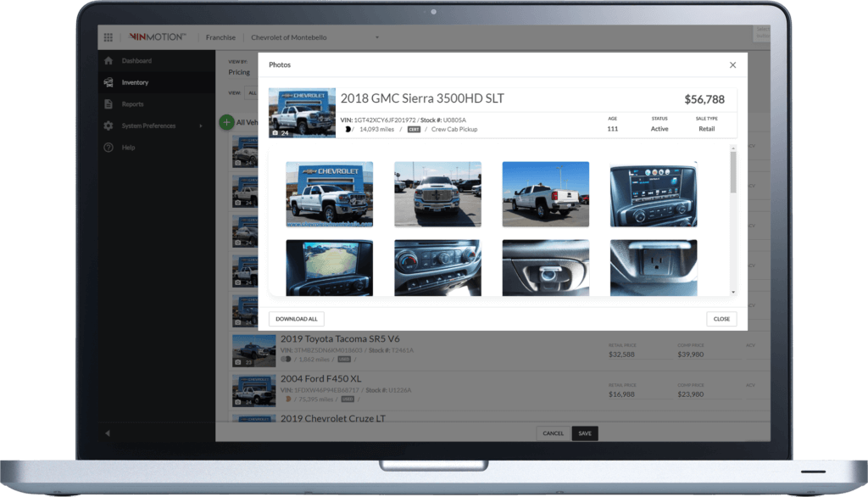
Task: Click the Close button in Photos dialog
Action: click(721, 319)
